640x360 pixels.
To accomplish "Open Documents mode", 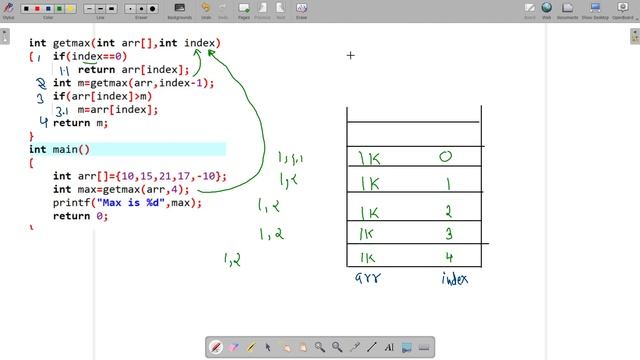I will 567,10.
